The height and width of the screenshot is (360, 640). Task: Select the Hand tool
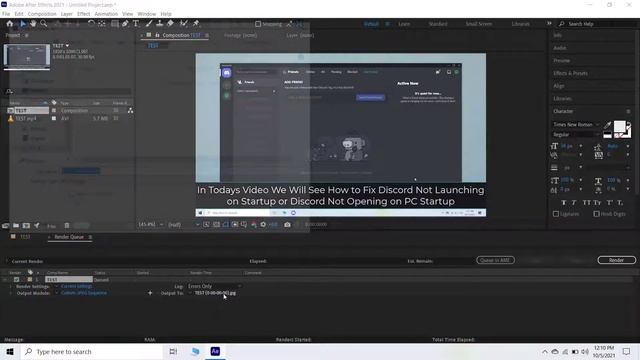[x=33, y=24]
